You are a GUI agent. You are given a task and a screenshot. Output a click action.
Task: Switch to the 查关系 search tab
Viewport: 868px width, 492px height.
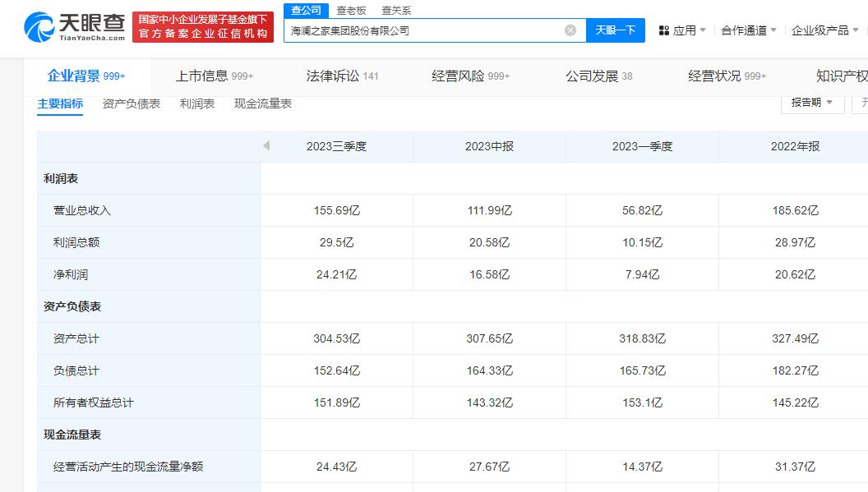coord(396,11)
